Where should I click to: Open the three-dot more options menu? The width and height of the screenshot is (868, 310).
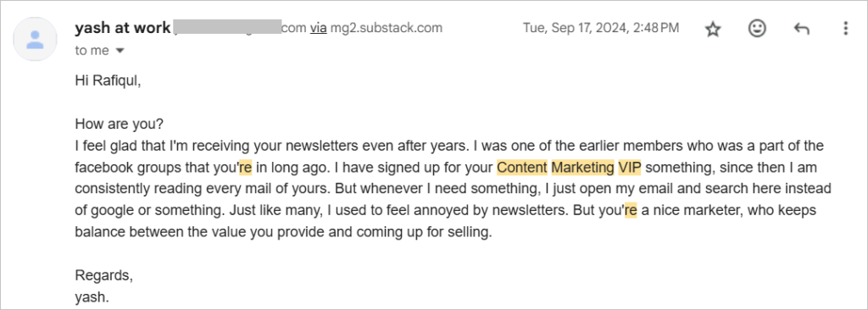[845, 28]
